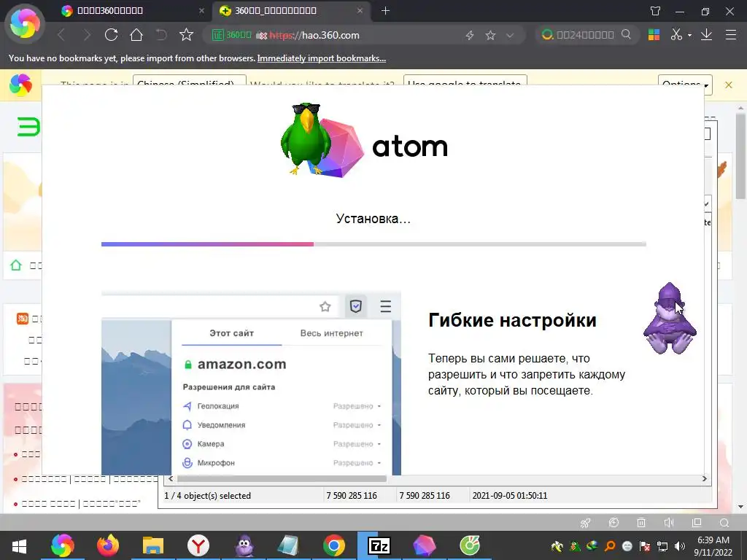Viewport: 747px width, 560px height.
Task: Click the scissors screenshot tool icon
Action: point(676,35)
